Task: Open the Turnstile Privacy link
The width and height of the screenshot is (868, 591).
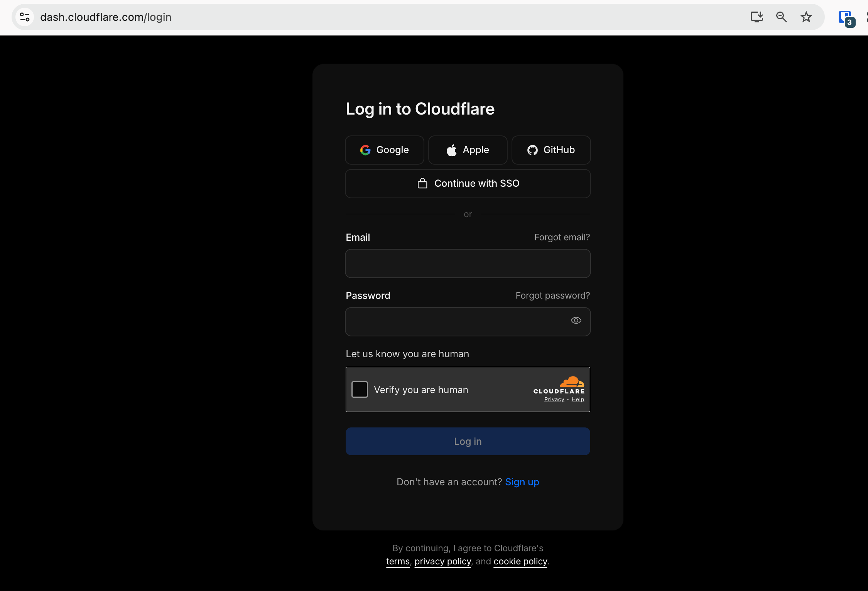Action: (x=554, y=399)
